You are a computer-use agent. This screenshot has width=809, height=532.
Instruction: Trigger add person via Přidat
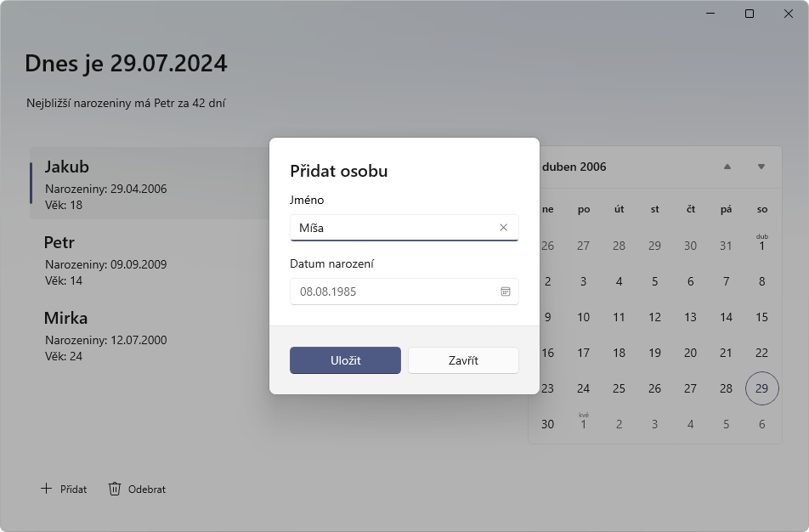click(x=72, y=489)
